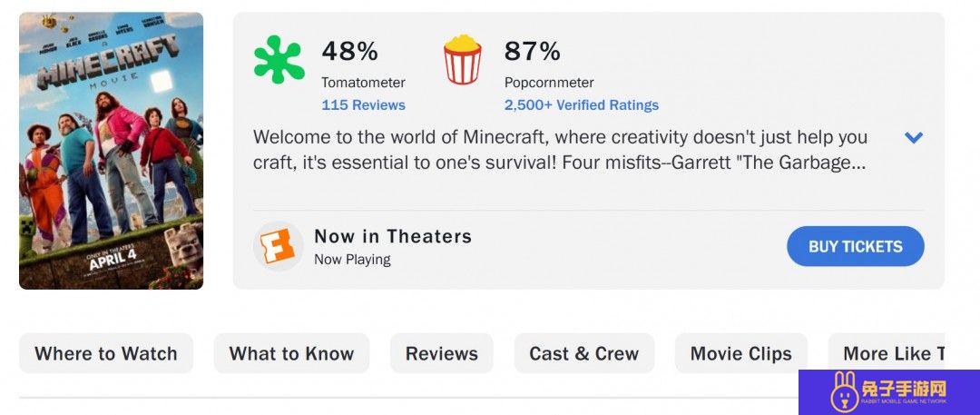This screenshot has width=980, height=415.
Task: Click the rabbit logo in the purple watermark
Action: point(845,392)
